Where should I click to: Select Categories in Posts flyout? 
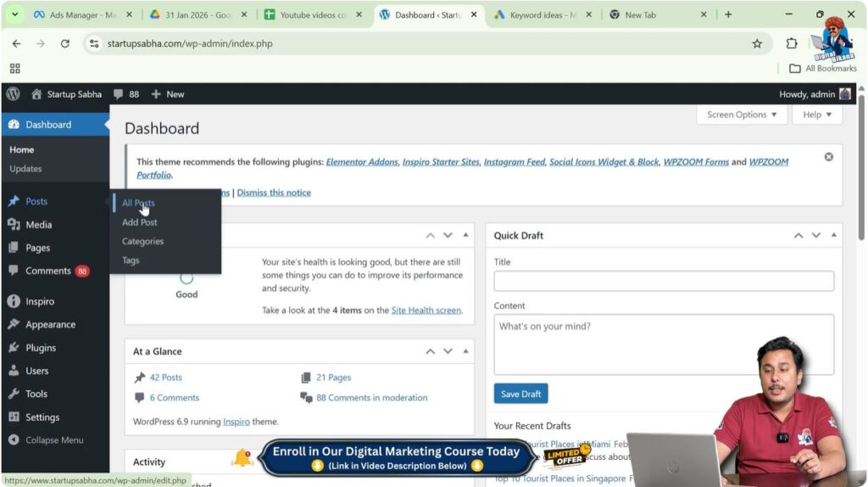(142, 241)
